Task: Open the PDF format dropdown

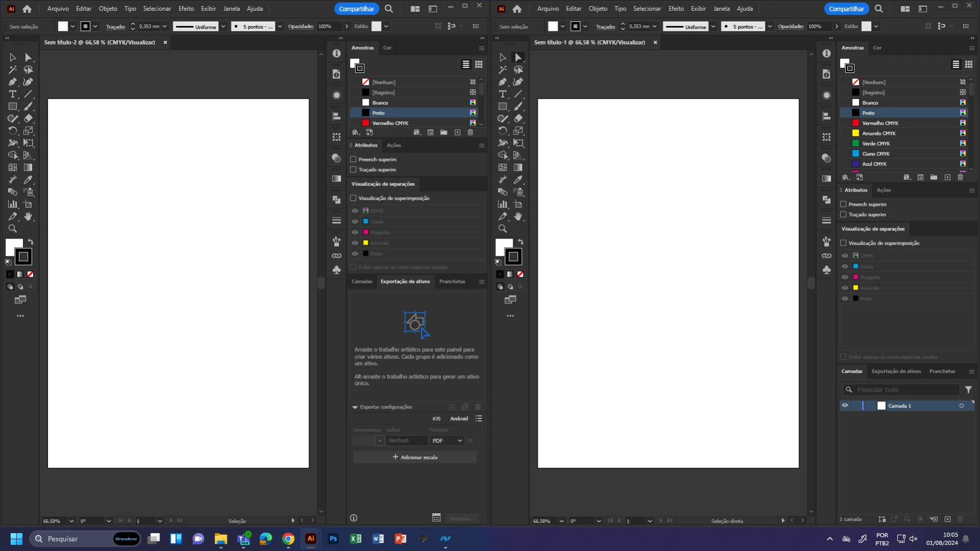Action: click(x=447, y=441)
